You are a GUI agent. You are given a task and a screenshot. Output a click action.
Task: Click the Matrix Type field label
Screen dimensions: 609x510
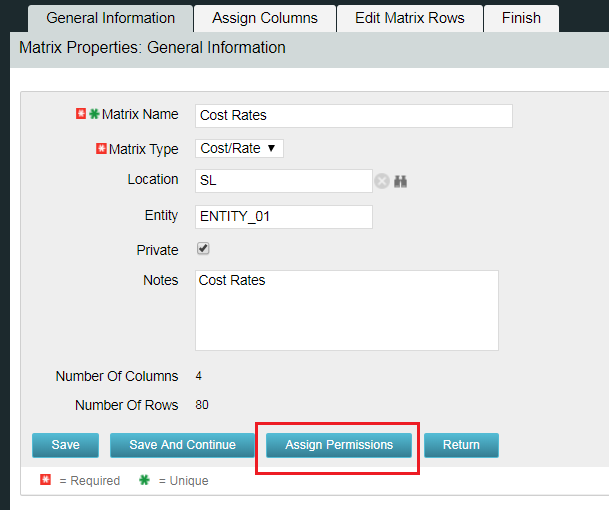(x=143, y=149)
